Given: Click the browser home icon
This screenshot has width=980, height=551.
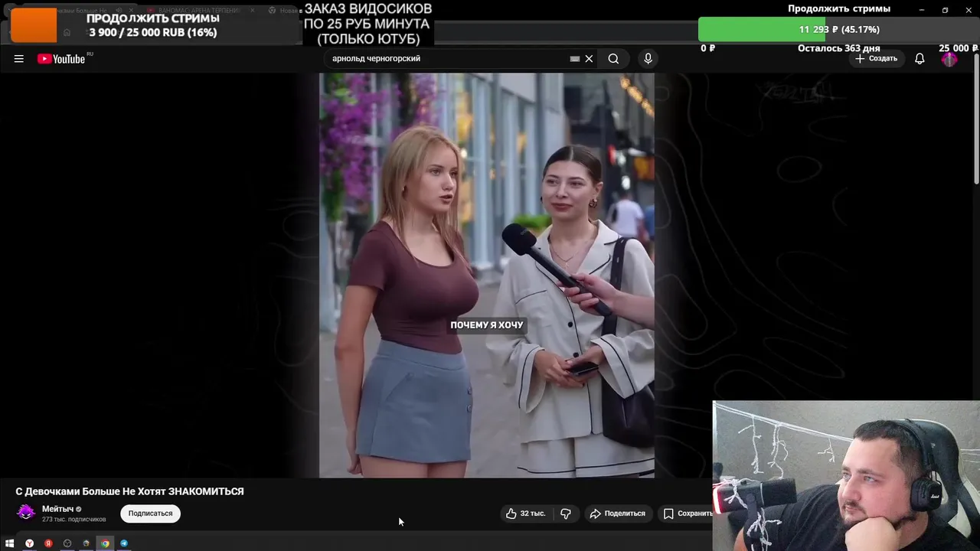Looking at the screenshot, I should [x=67, y=32].
